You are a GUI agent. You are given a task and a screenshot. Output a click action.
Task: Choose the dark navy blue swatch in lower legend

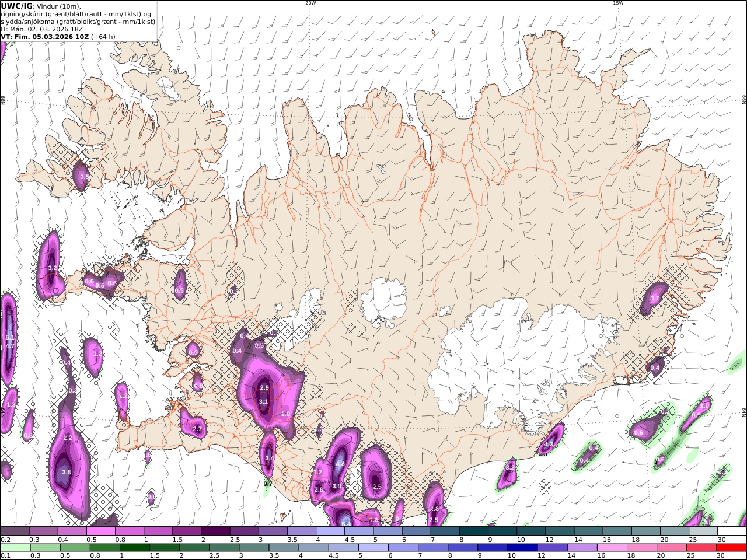[x=522, y=548]
